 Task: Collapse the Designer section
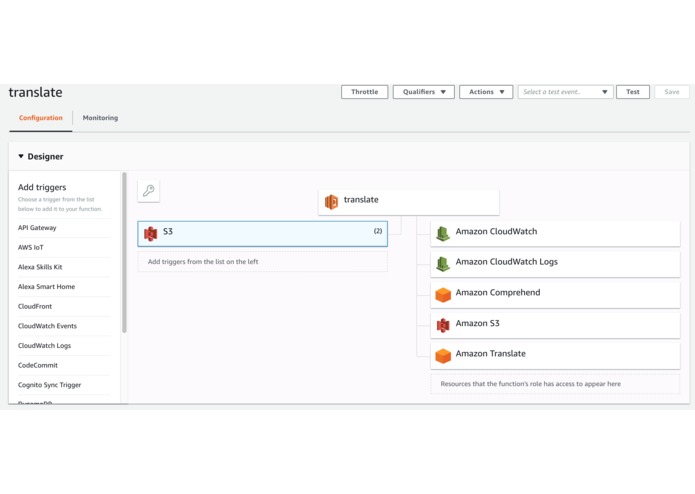pyautogui.click(x=21, y=156)
